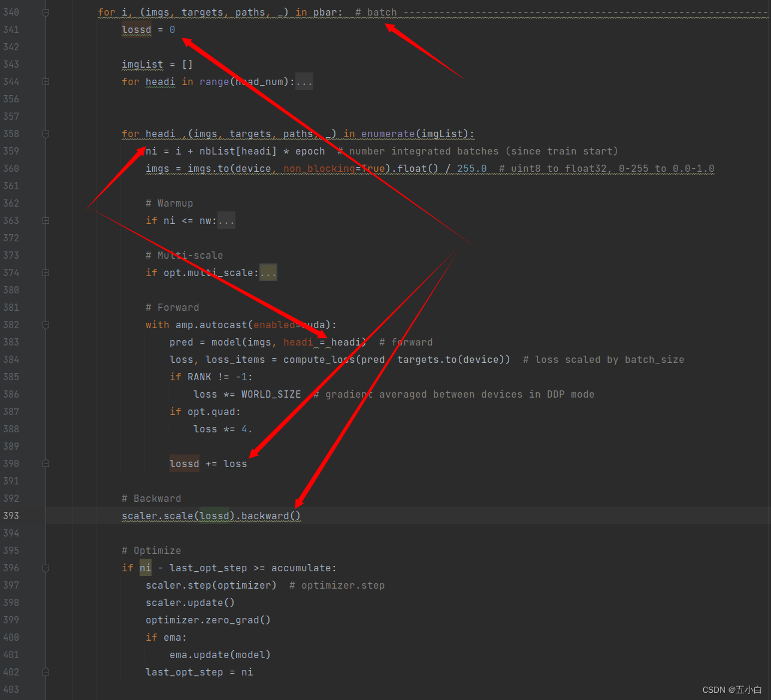Image resolution: width=771 pixels, height=700 pixels.
Task: Click 'amp.autocast' in the with statement
Action: coord(211,325)
